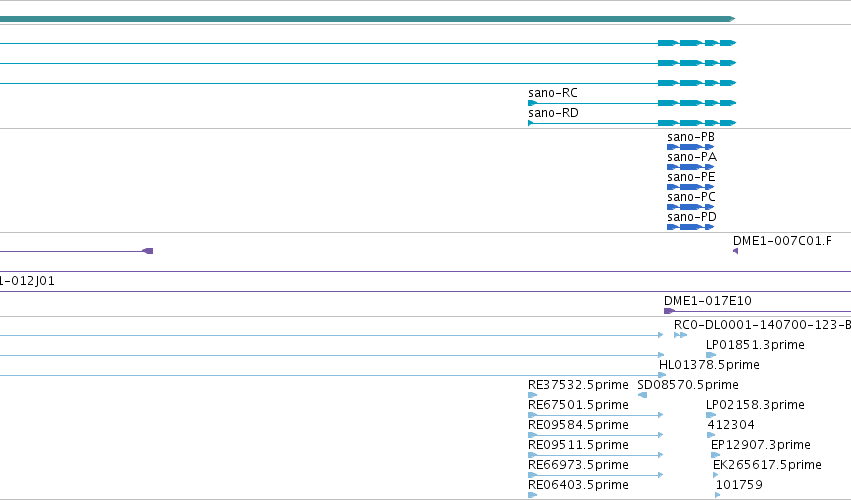Select the HL01378.5prime EST label
This screenshot has width=851, height=500.
709,365
